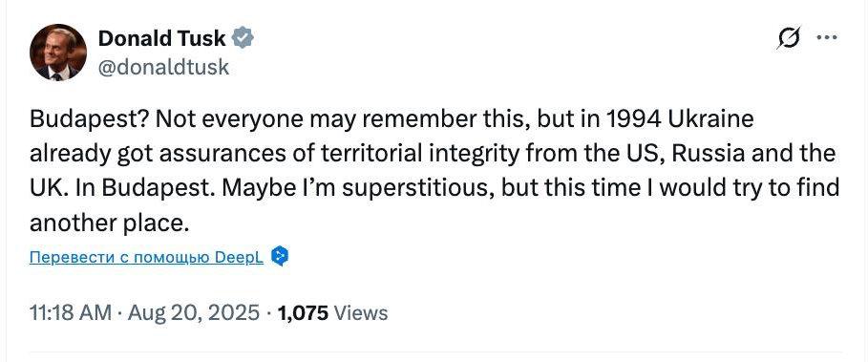This screenshot has height=362, width=868.
Task: Open the three-dot more options menu
Action: pos(827,37)
